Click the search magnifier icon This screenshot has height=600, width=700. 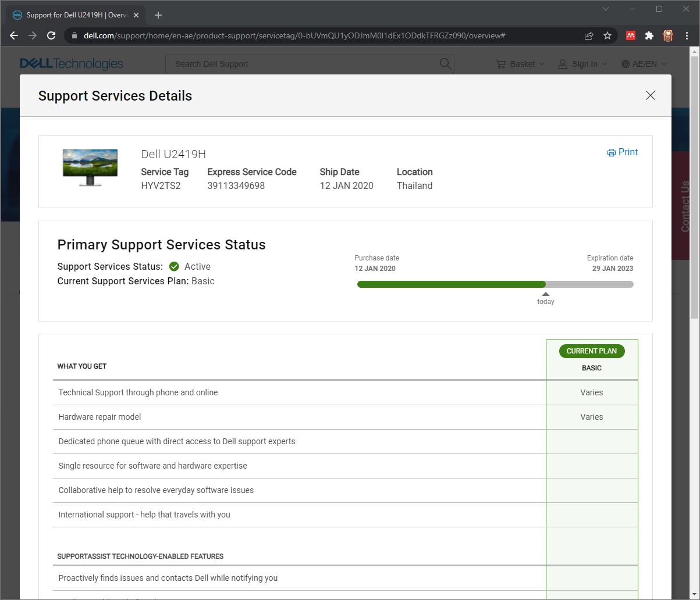click(446, 64)
